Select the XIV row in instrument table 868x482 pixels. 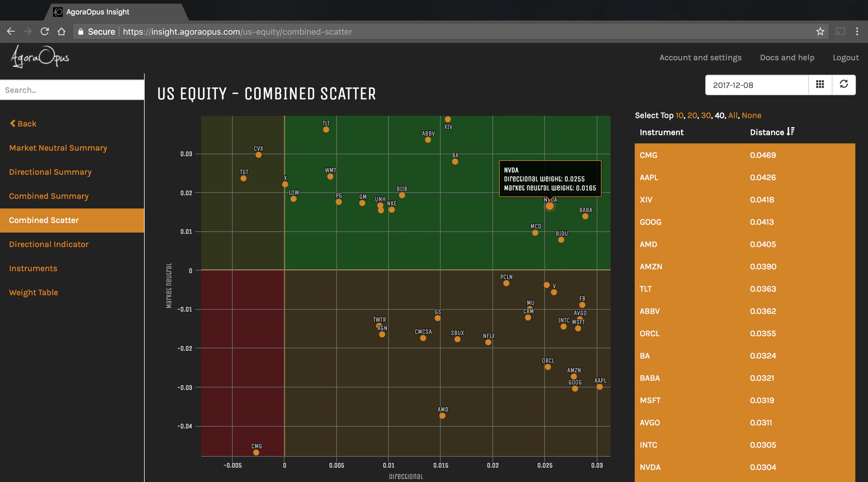coord(745,200)
